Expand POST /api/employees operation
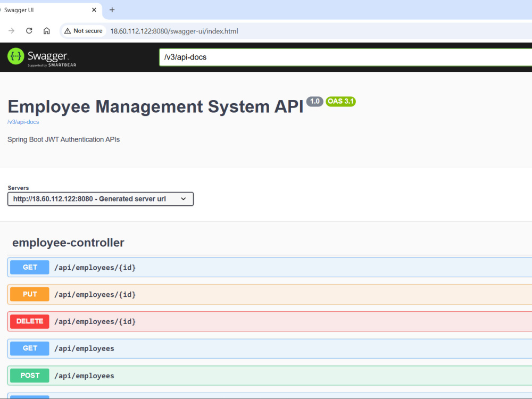This screenshot has width=532, height=399. point(270,376)
